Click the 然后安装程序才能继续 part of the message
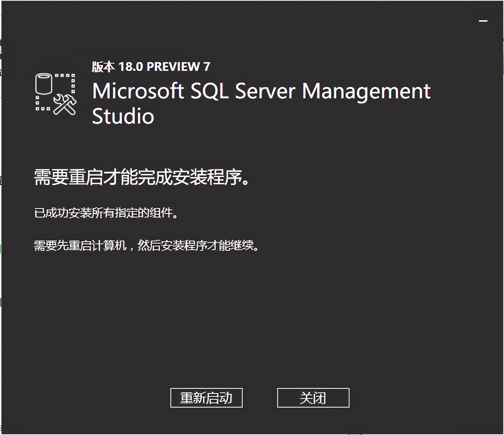504x435 pixels. [198, 246]
